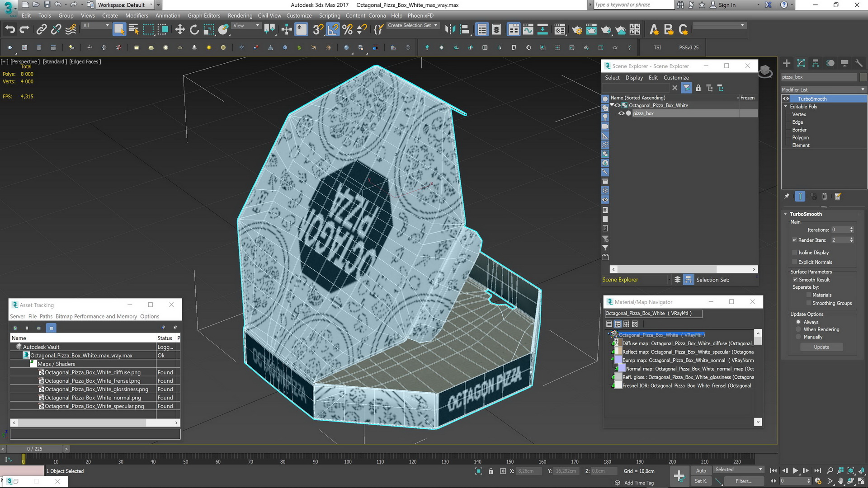Viewport: 868px width, 488px height.
Task: Open Rendered Frame Window icon
Action: click(591, 30)
